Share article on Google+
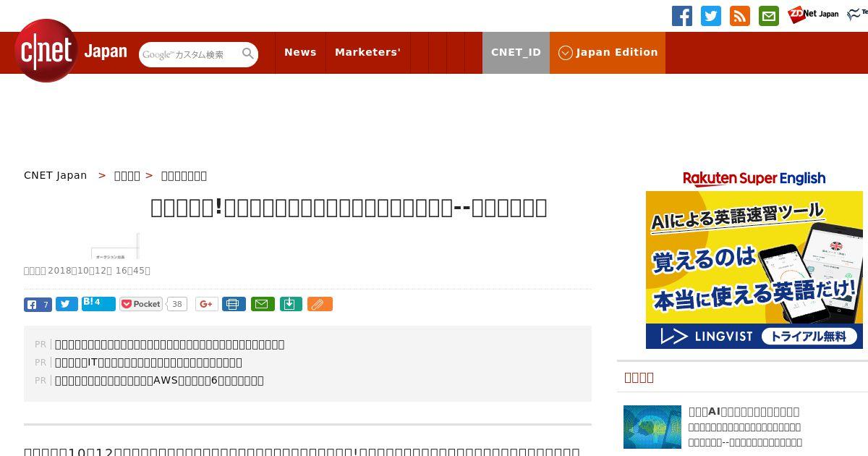Screen dimensions: 868x456 coord(206,304)
